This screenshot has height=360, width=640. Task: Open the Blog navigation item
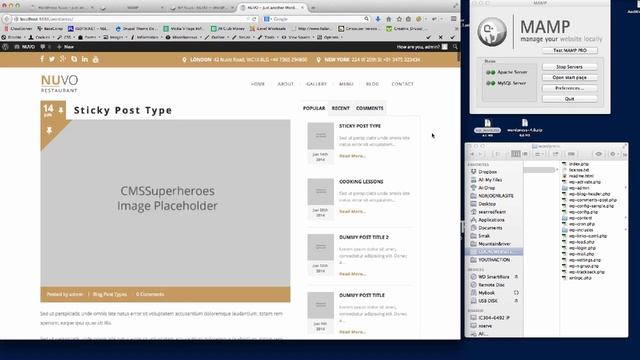[372, 84]
